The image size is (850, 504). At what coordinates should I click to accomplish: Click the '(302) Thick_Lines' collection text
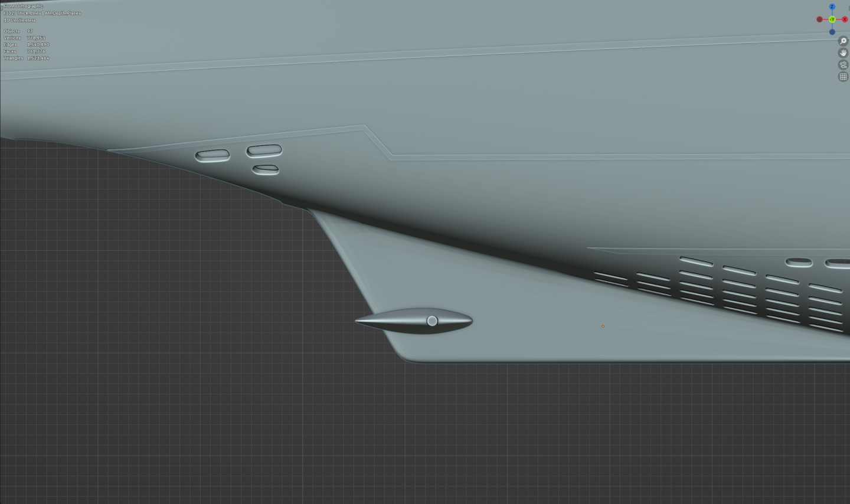tap(22, 13)
